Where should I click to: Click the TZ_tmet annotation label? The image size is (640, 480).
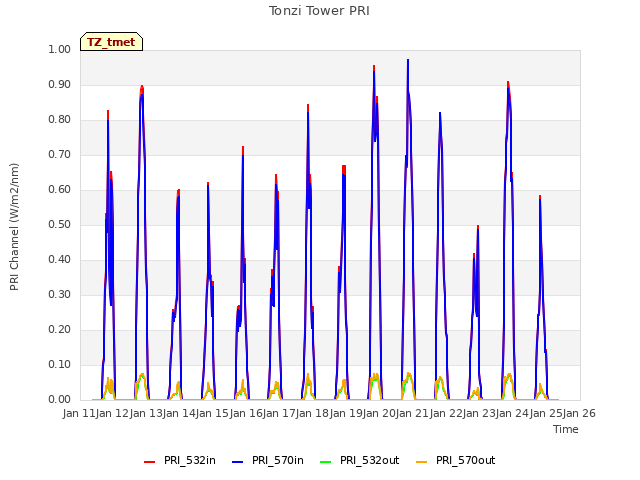coord(111,42)
